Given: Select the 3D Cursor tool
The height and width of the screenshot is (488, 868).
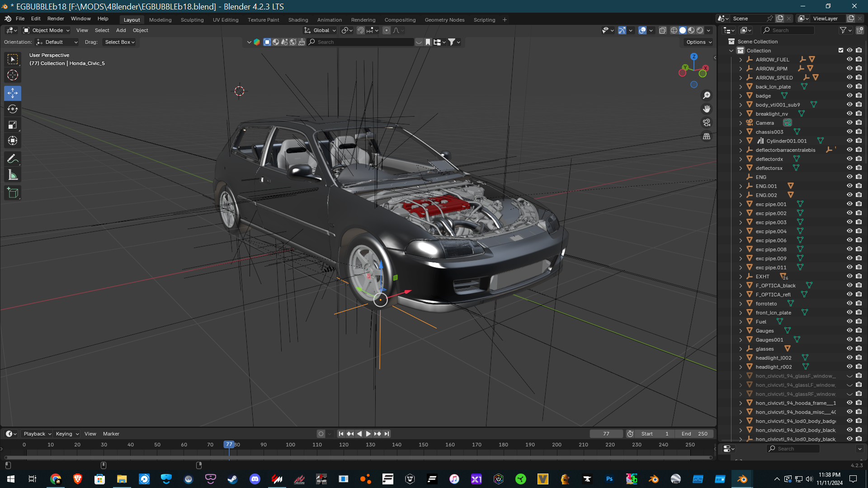Looking at the screenshot, I should 13,75.
